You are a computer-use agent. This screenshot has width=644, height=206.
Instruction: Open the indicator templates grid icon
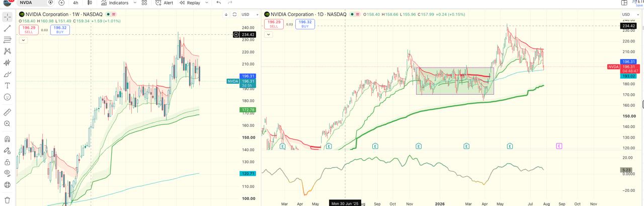click(x=144, y=3)
